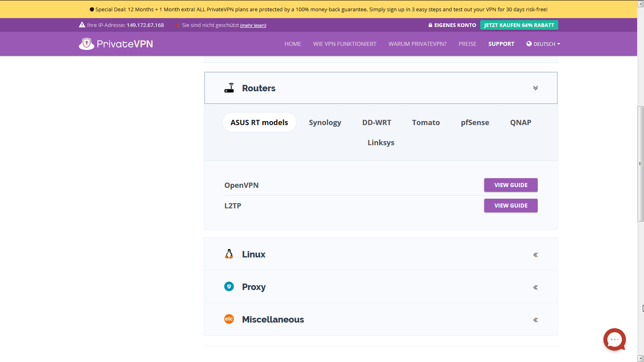This screenshot has width=644, height=362.
Task: Select the ASUS RT models tab
Action: click(259, 122)
